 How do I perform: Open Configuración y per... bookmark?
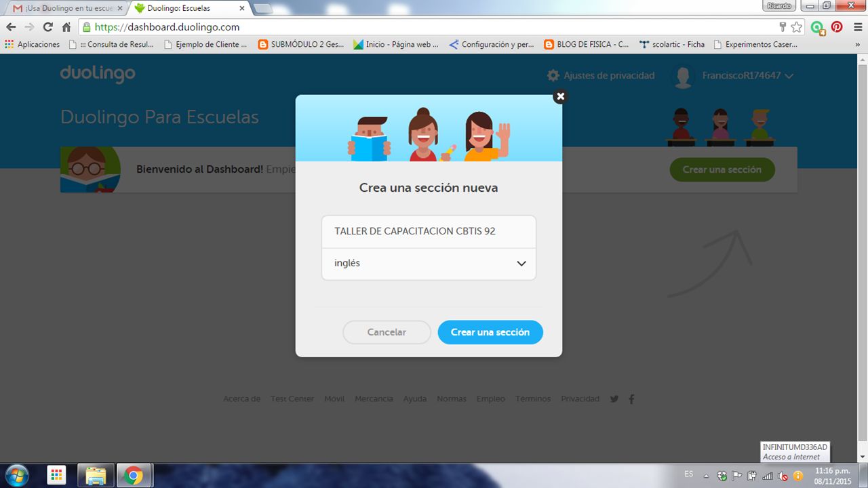click(492, 44)
